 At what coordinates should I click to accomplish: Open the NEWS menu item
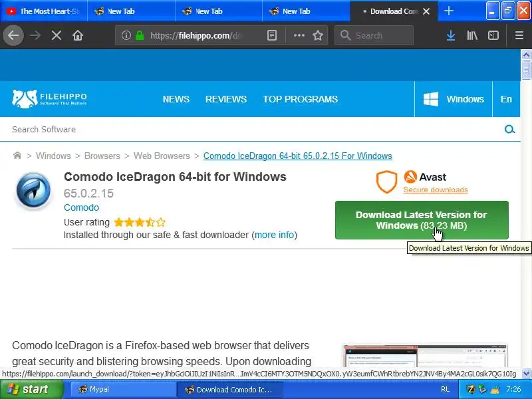176,99
